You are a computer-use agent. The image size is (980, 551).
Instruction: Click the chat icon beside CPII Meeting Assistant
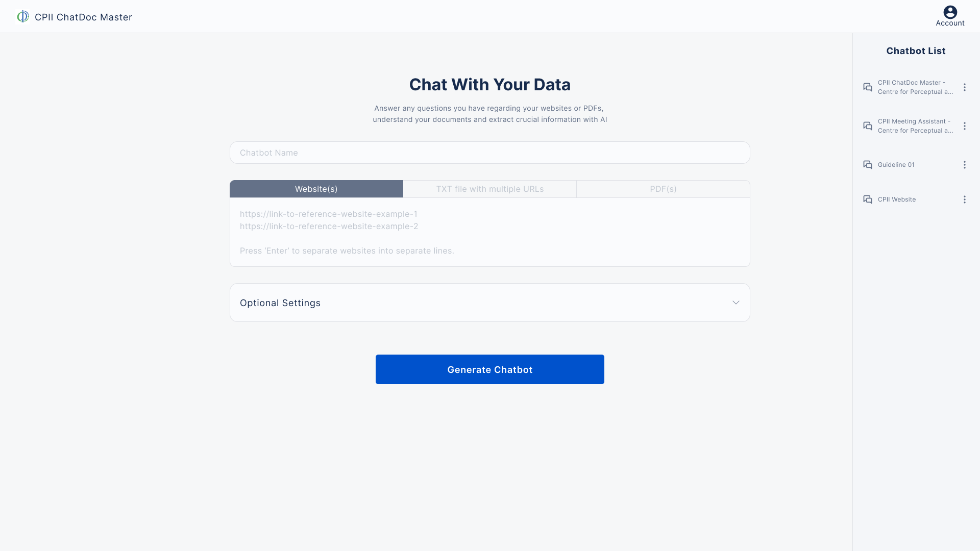click(x=868, y=126)
